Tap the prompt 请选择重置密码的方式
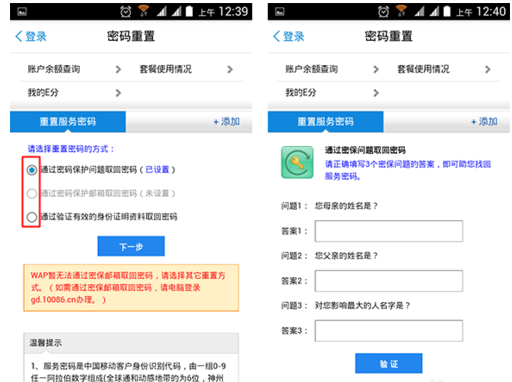Viewport: 512px width, 382px height. point(71,149)
